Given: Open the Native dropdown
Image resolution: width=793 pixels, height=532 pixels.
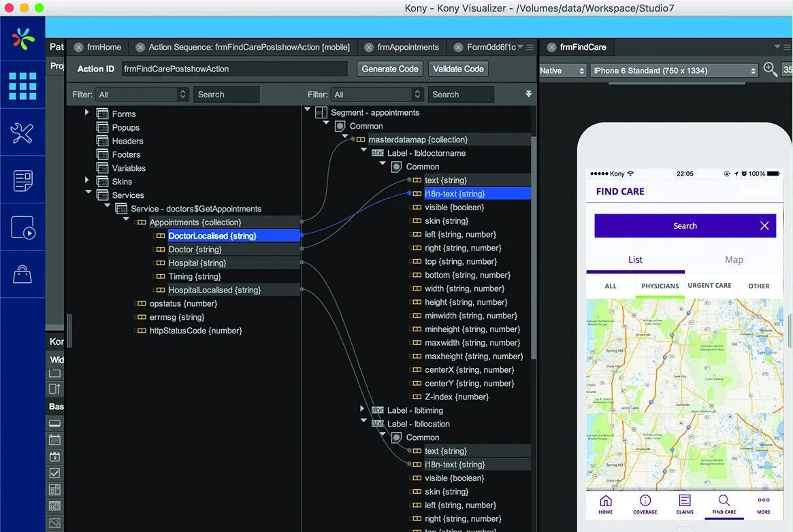Looking at the screenshot, I should coord(562,71).
